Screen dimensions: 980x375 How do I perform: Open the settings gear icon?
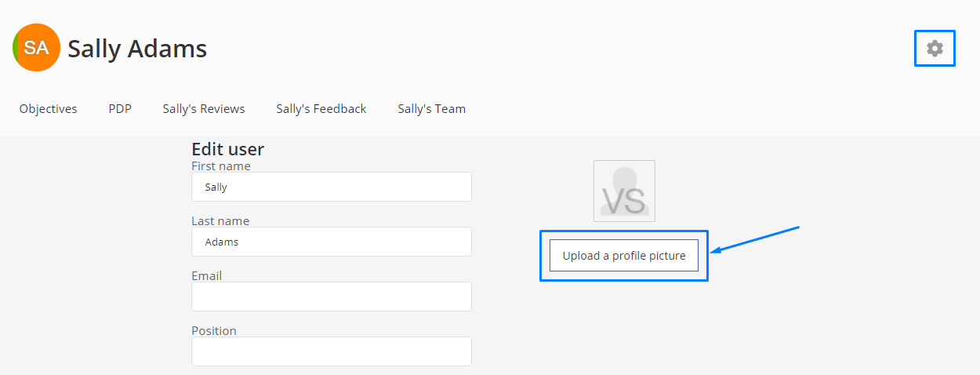pyautogui.click(x=935, y=48)
